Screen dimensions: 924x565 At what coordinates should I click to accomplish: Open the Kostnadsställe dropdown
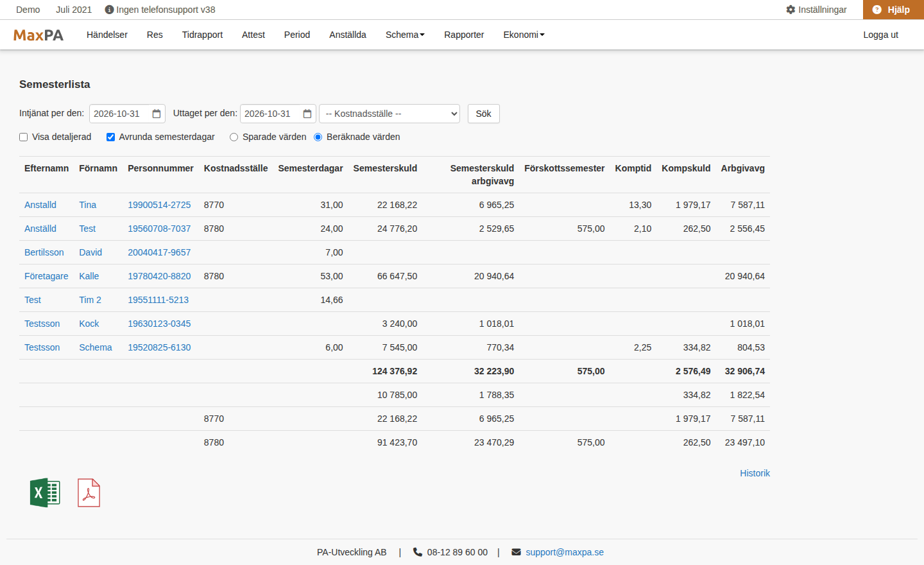pyautogui.click(x=389, y=114)
